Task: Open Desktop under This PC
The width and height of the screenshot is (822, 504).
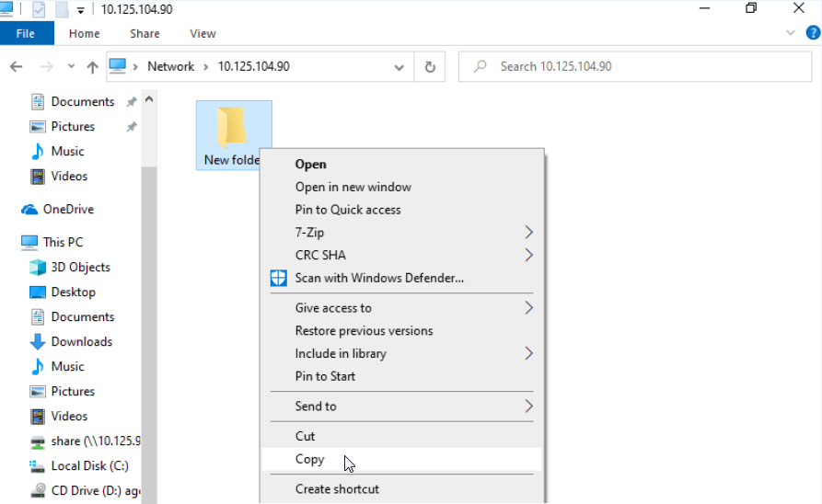Action: (74, 292)
